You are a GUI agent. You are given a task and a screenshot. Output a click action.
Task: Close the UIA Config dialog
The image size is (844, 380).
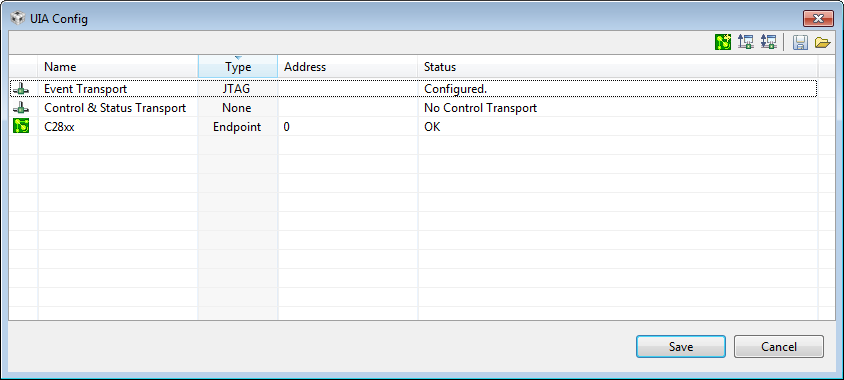pyautogui.click(x=818, y=19)
